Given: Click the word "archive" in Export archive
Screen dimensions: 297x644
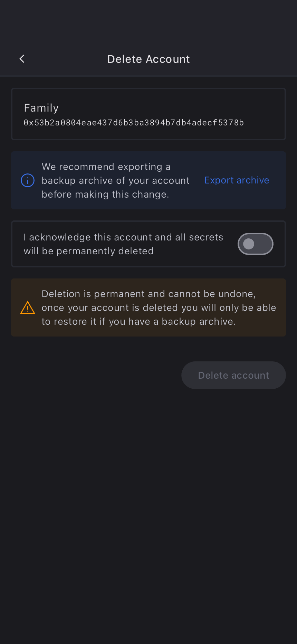Looking at the screenshot, I should (x=253, y=180).
